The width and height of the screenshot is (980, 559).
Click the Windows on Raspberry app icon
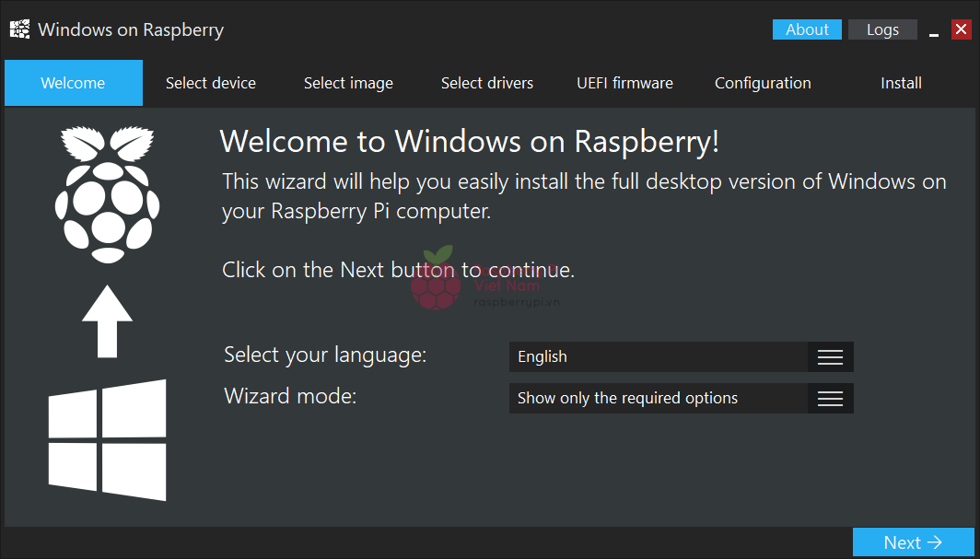coord(19,29)
